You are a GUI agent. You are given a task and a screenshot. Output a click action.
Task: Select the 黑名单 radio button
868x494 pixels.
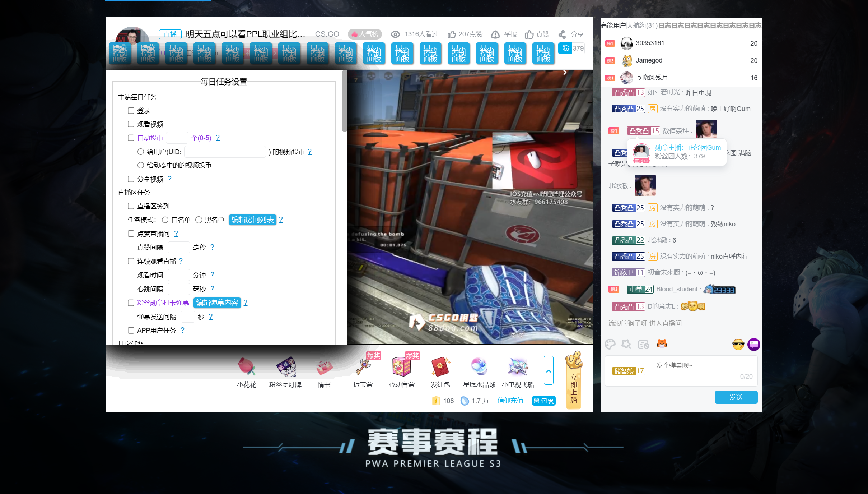point(199,220)
